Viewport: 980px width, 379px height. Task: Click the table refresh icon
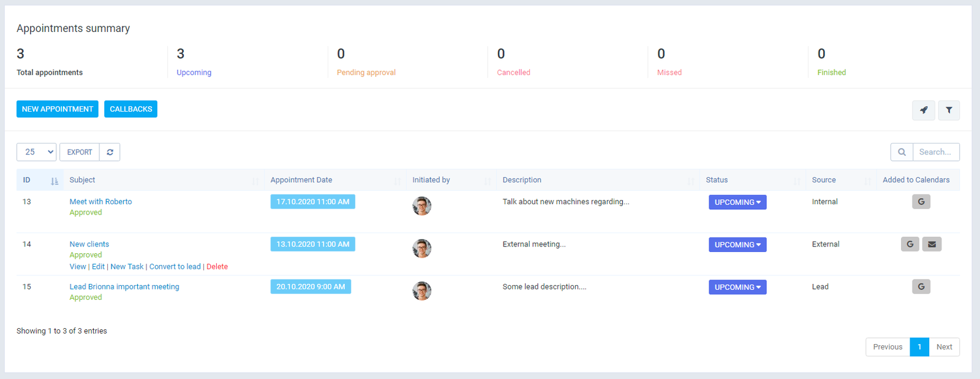click(x=110, y=152)
